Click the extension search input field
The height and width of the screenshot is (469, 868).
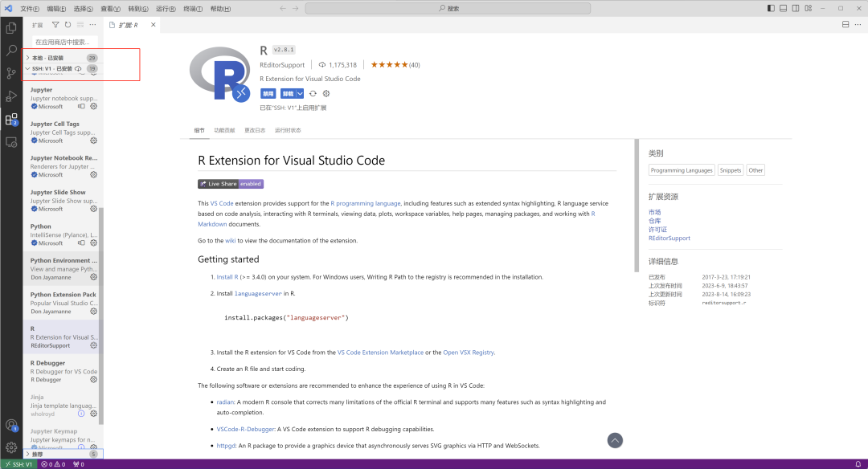(x=65, y=42)
